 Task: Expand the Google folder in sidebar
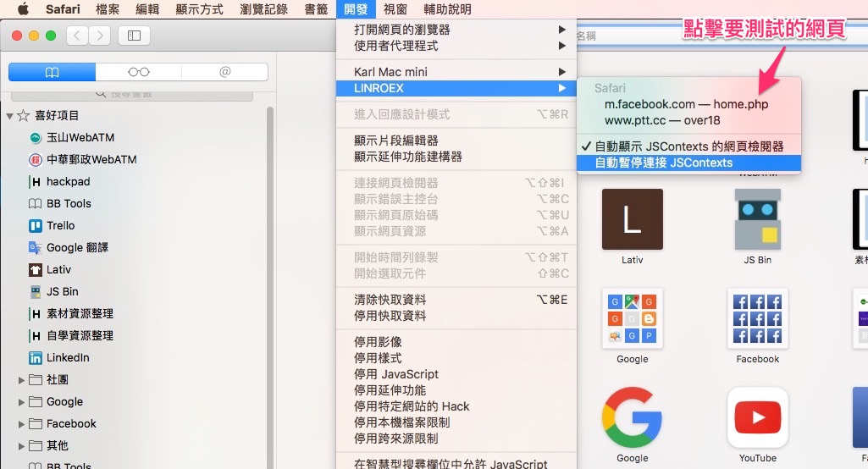[x=21, y=402]
